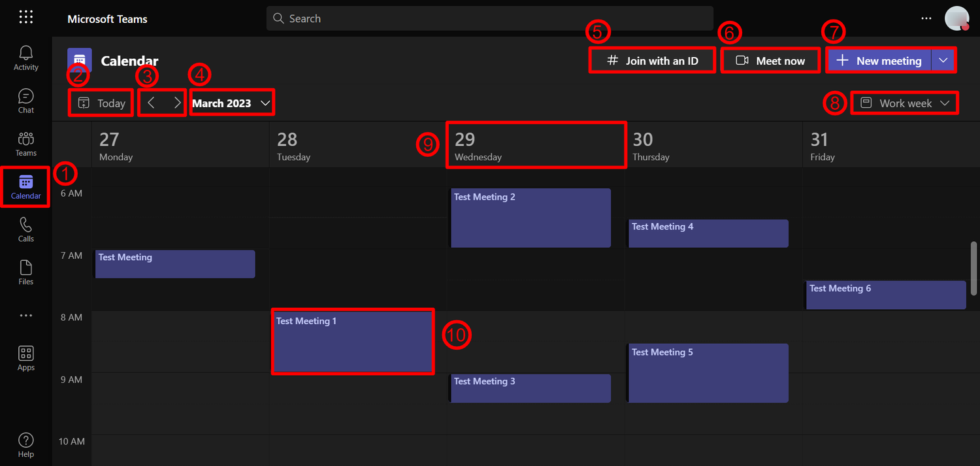Screen dimensions: 980x466
Task: Open the profile avatar menu
Action: 957,18
